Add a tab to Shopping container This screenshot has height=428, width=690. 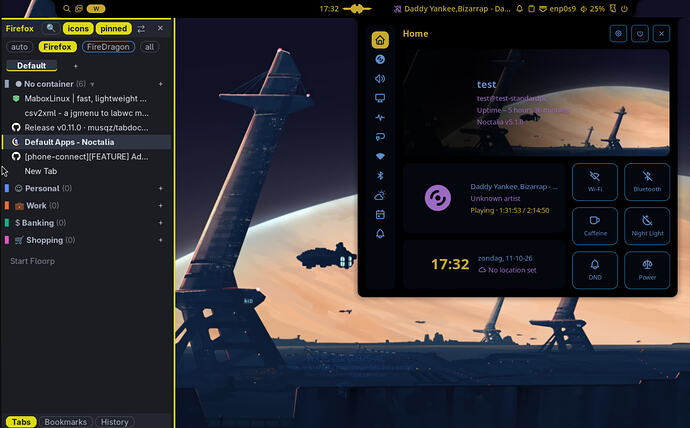[161, 240]
